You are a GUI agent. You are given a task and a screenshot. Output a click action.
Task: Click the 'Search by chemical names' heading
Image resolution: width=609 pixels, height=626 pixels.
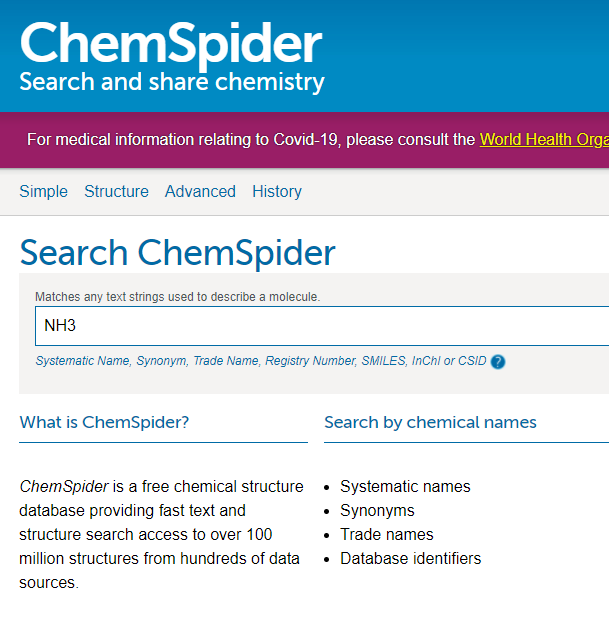[x=430, y=422]
